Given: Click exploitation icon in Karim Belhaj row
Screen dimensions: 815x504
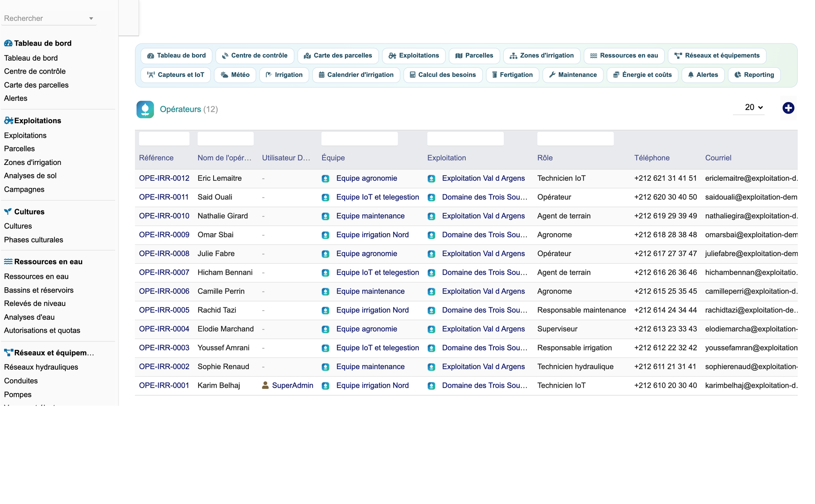Looking at the screenshot, I should 431,386.
